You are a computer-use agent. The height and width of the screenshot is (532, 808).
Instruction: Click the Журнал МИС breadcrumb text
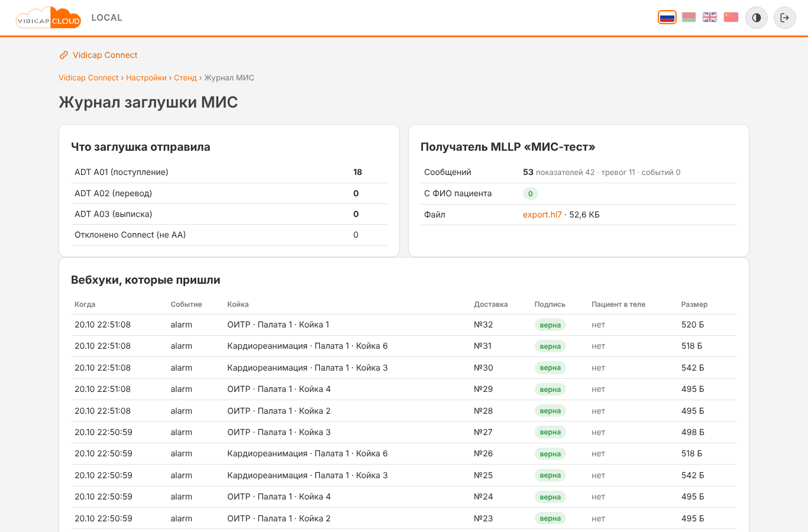(229, 78)
